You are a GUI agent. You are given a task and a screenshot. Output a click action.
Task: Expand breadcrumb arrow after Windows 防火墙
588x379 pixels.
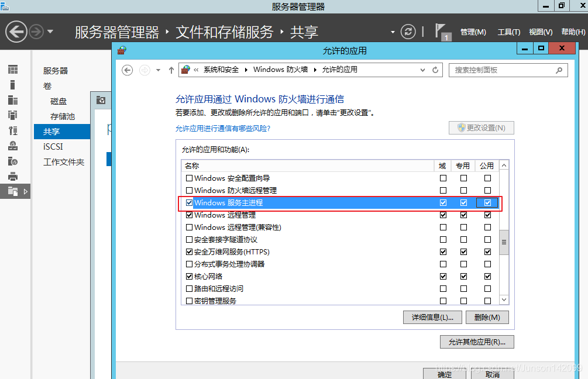click(x=315, y=70)
